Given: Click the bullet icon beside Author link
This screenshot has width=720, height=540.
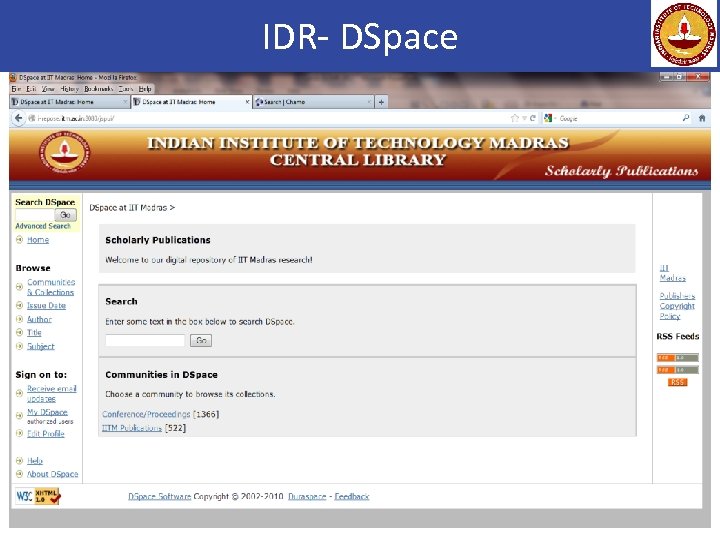Looking at the screenshot, I should [x=19, y=319].
